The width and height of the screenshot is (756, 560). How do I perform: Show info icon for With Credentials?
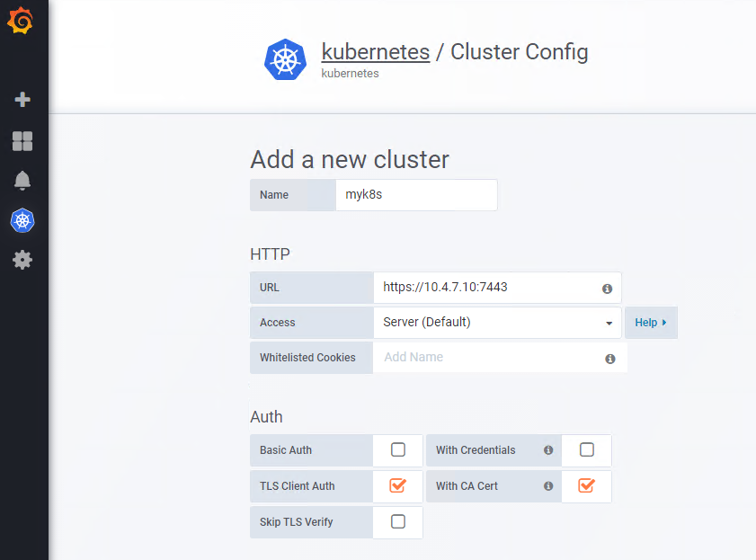548,449
